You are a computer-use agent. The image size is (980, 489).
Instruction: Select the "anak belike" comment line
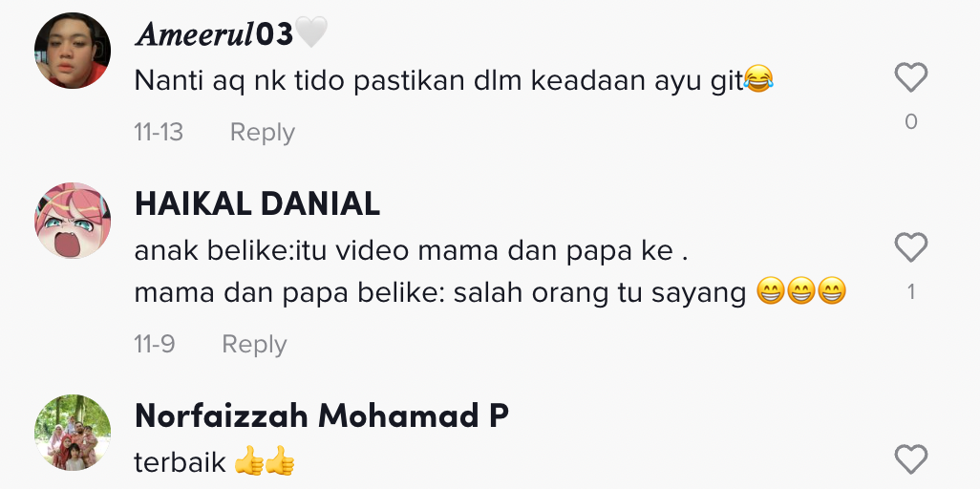[412, 251]
